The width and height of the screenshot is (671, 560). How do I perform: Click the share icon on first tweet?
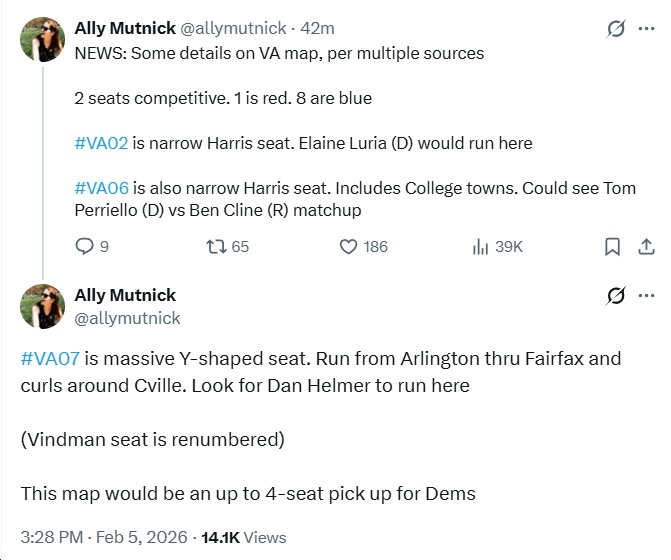[646, 246]
